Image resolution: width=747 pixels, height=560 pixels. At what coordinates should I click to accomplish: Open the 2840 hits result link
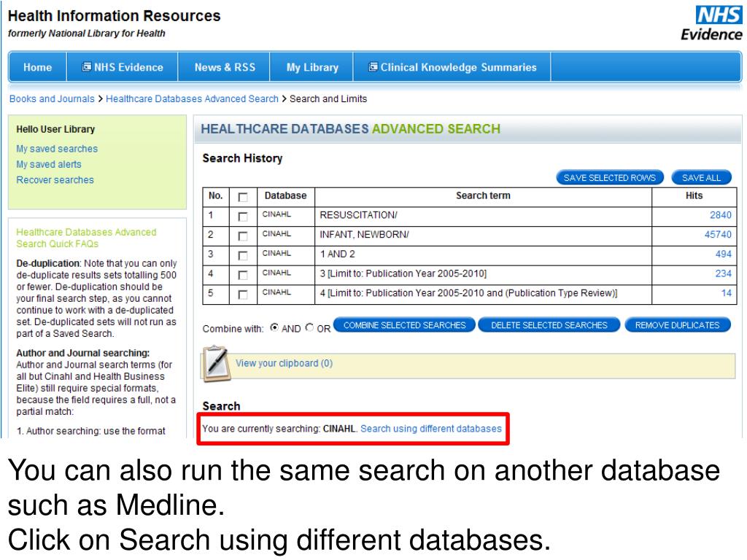click(x=720, y=215)
